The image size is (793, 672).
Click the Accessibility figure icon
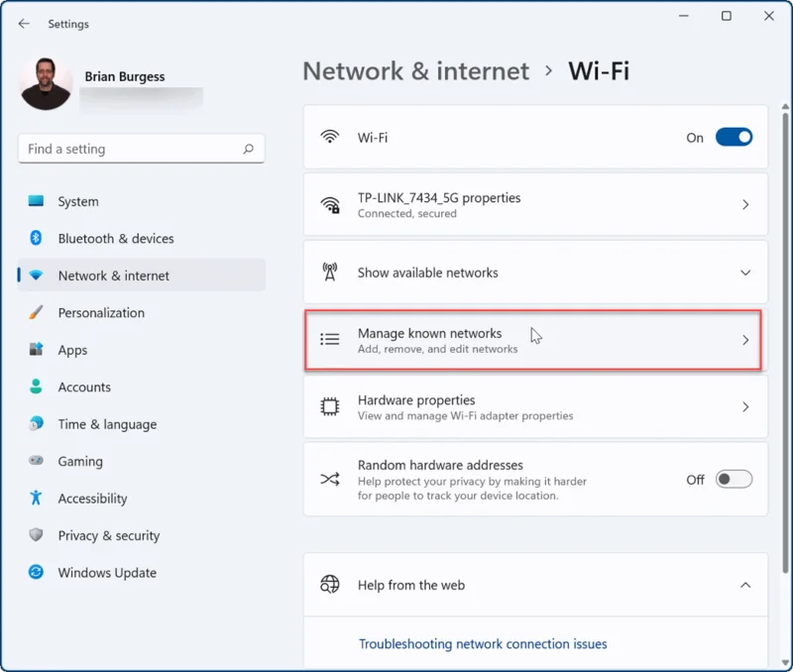point(36,499)
